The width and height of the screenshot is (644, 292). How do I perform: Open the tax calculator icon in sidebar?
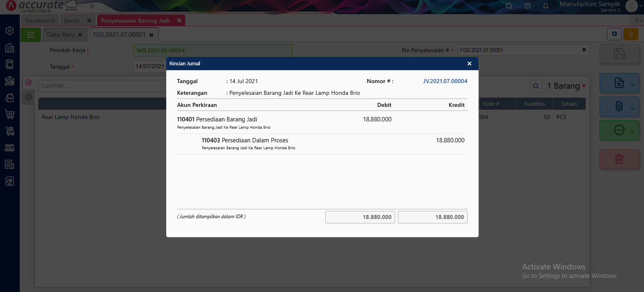[x=10, y=165]
